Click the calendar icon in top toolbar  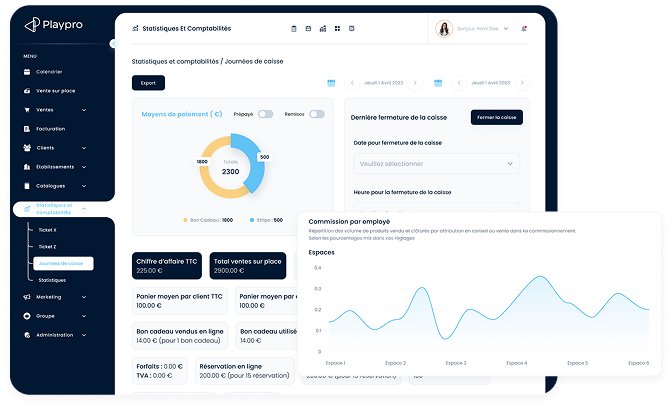click(308, 29)
